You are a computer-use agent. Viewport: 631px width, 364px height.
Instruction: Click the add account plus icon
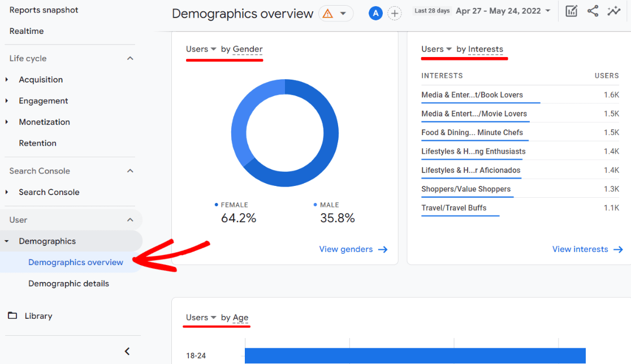point(394,12)
